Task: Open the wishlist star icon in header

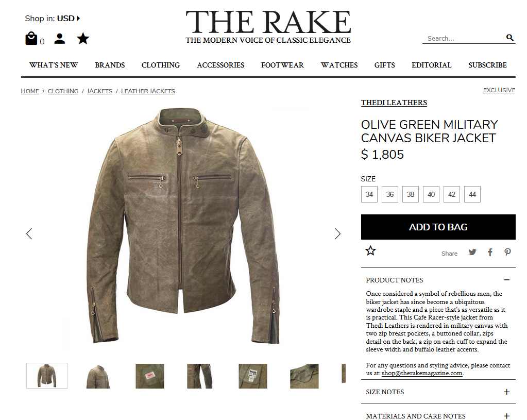Action: pos(83,38)
